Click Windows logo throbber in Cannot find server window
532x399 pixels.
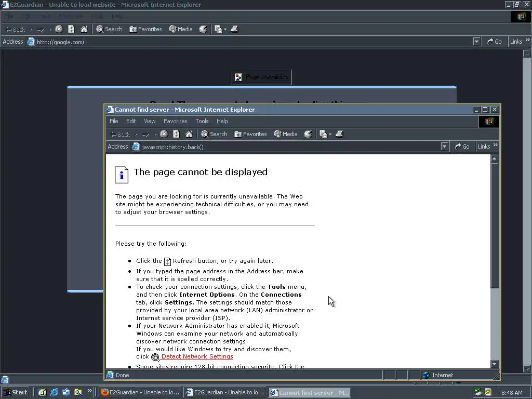pyautogui.click(x=489, y=122)
